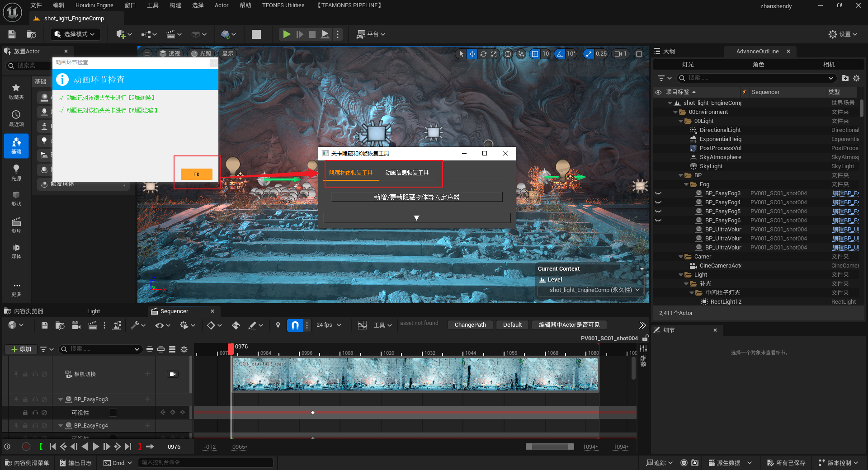Click 新增/更新隐藏物体导入定序器 button
The image size is (868, 470).
[x=416, y=197]
